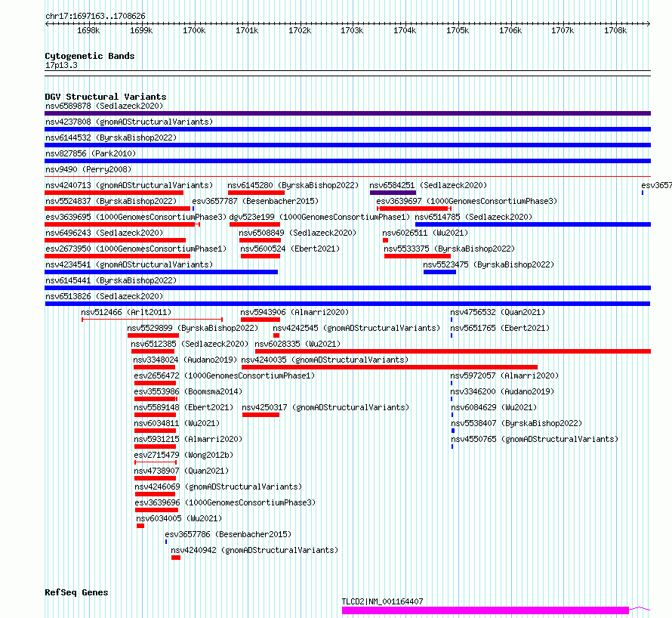Viewport: 672px width, 618px height.
Task: Click esv3639695 1000GenomesConsortiumPhase3 label
Action: tap(136, 217)
